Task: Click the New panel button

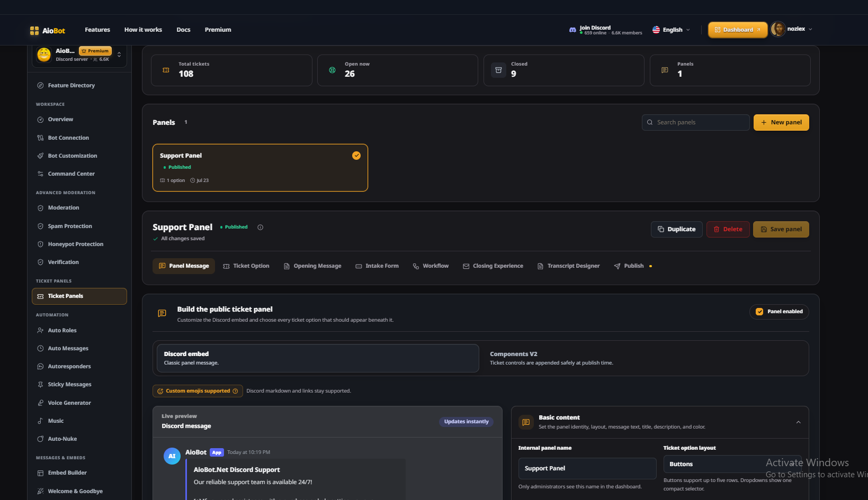Action: click(x=781, y=122)
